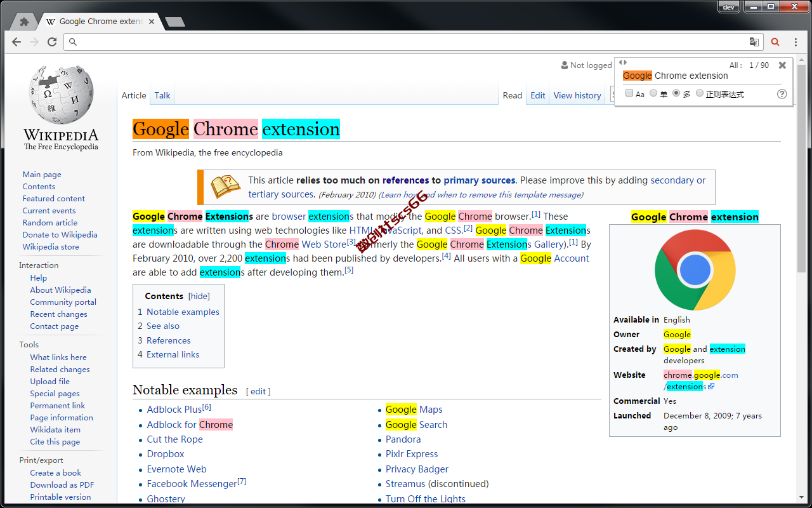Switch to the Talk tab
The height and width of the screenshot is (508, 812).
pyautogui.click(x=162, y=95)
